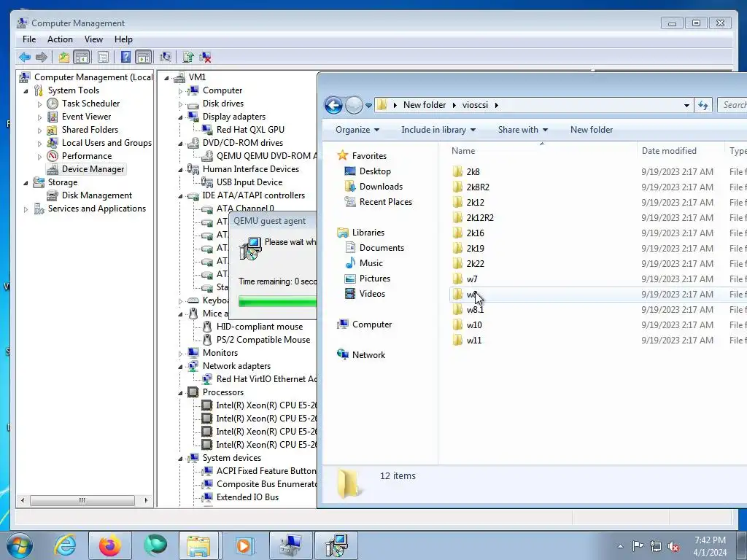Screen dimensions: 747x560
Task: Collapse Network adapters category
Action: pyautogui.click(x=181, y=367)
